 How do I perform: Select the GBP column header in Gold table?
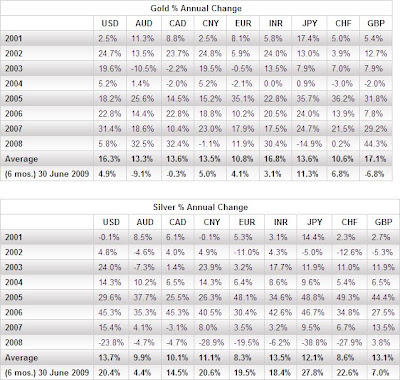376,23
